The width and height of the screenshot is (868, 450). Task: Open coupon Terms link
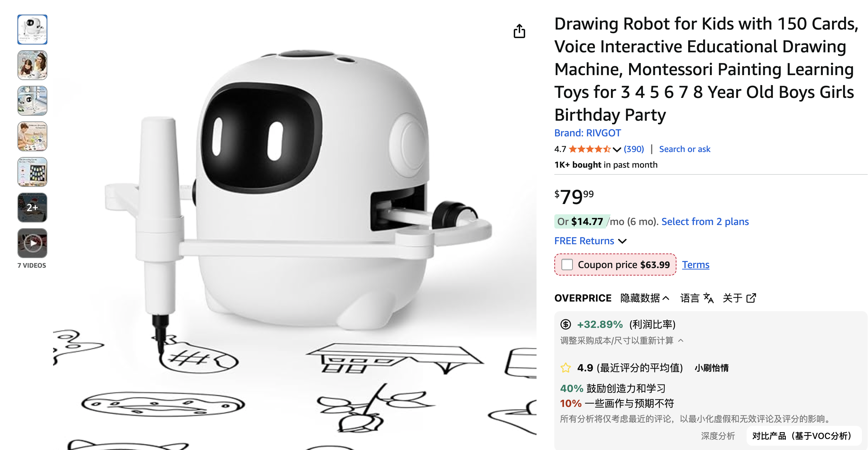coord(695,265)
